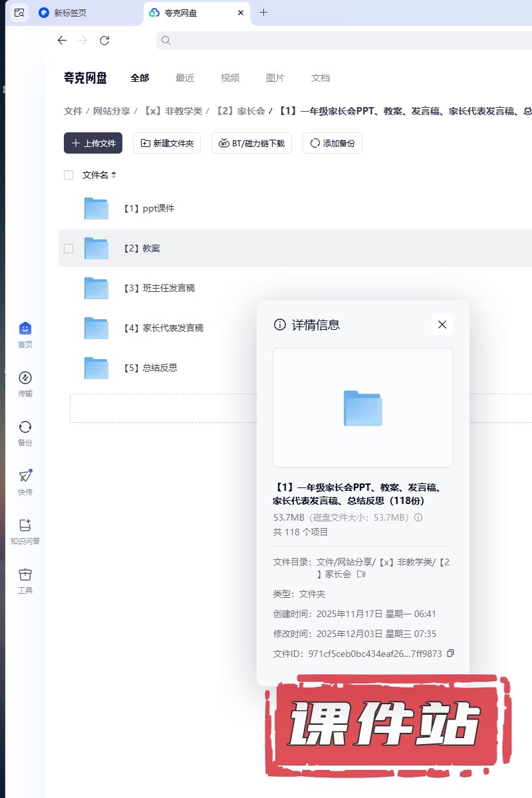Click the info icon beside disk file size

click(x=419, y=517)
